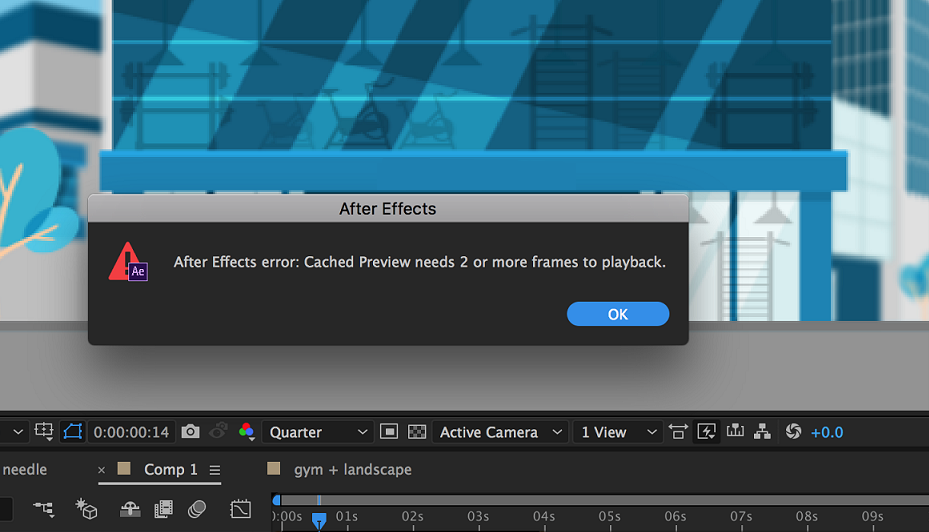Click the After Effects dialog title bar

click(x=388, y=209)
